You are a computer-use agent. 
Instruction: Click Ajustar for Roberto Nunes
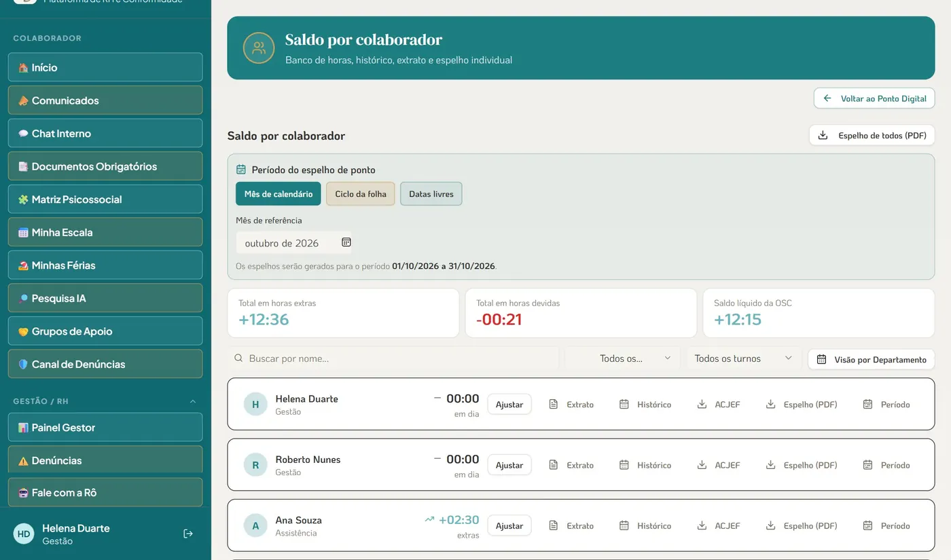[509, 465]
